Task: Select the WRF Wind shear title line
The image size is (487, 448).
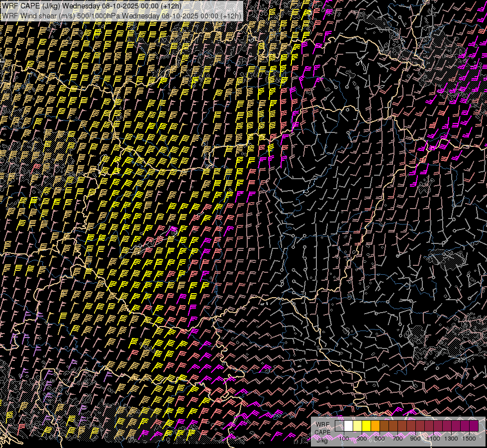Action: (x=122, y=16)
